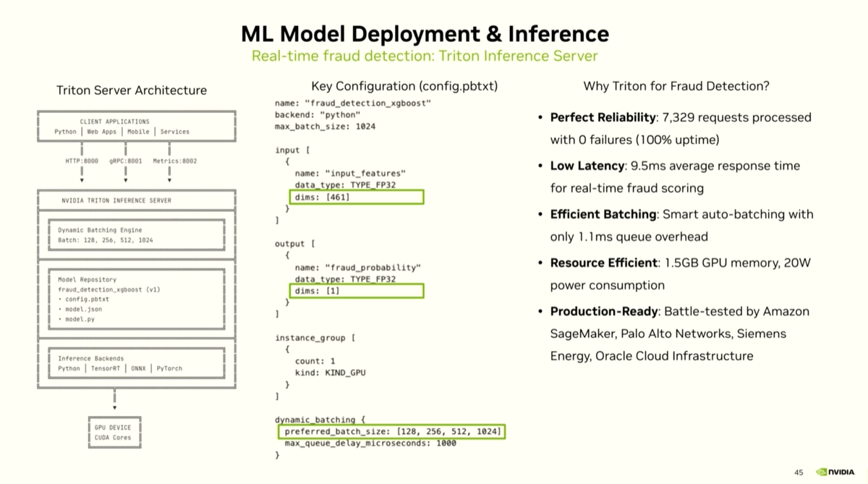This screenshot has width=868, height=484.
Task: Click "TensorRT" in the inference backends
Action: click(106, 368)
